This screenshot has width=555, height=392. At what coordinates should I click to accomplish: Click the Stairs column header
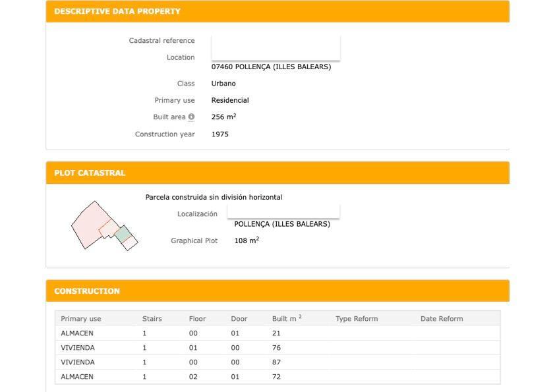[152, 319]
